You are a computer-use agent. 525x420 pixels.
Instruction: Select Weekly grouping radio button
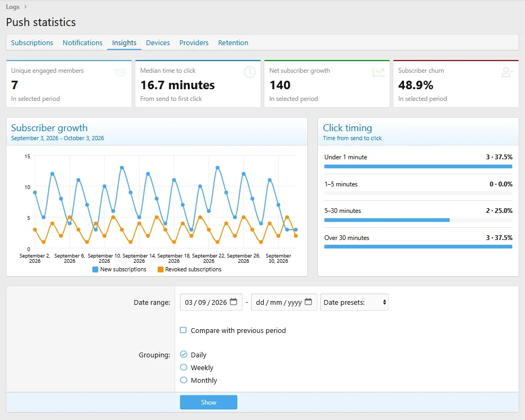184,367
